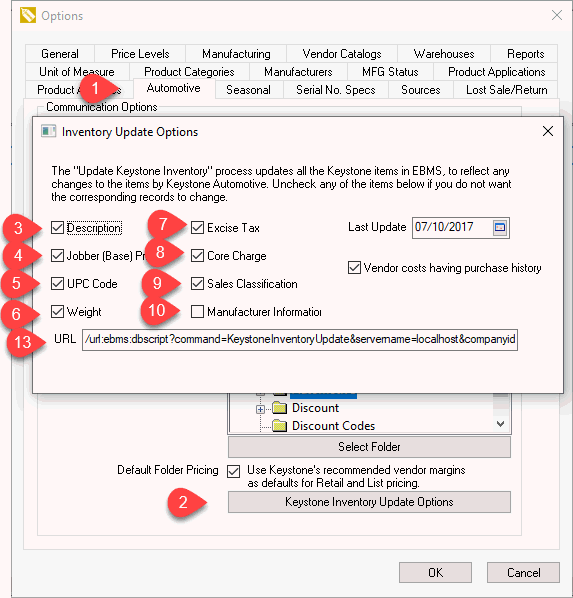
Task: Click the Keystone Inventory Update Options button
Action: coord(369,502)
